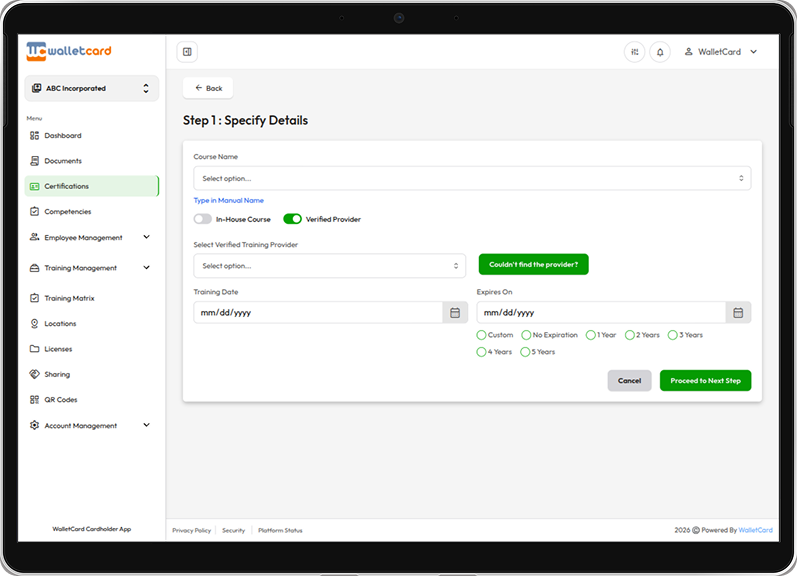Click the QR Codes icon
The image size is (797, 576).
34,400
